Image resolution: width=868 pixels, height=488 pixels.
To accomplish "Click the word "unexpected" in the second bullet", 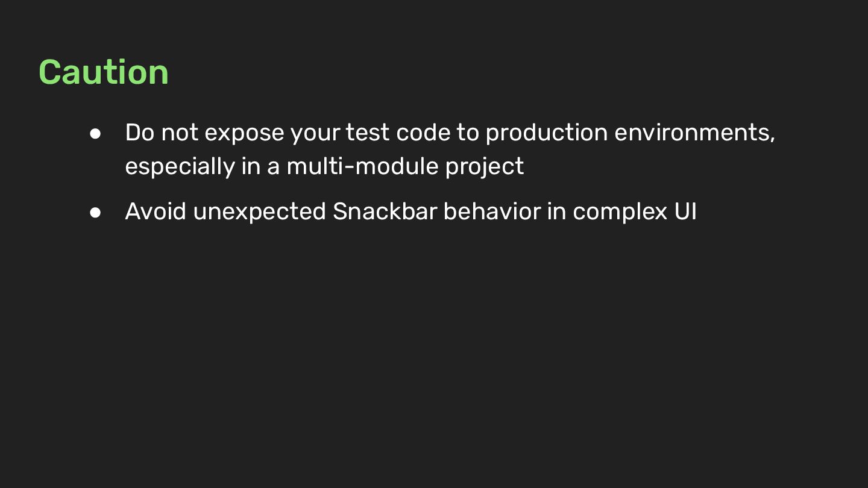I will (259, 213).
